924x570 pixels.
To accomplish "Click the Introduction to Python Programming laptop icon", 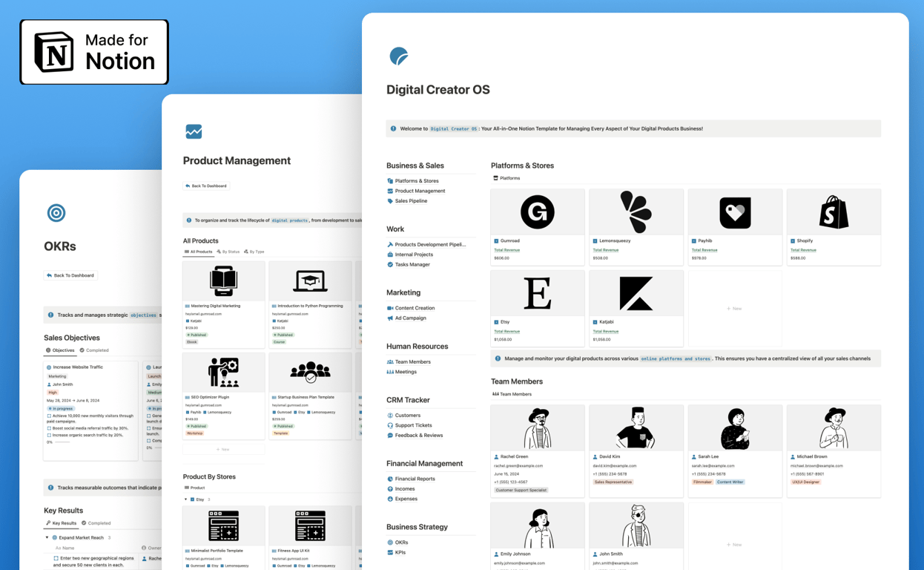I will [310, 281].
